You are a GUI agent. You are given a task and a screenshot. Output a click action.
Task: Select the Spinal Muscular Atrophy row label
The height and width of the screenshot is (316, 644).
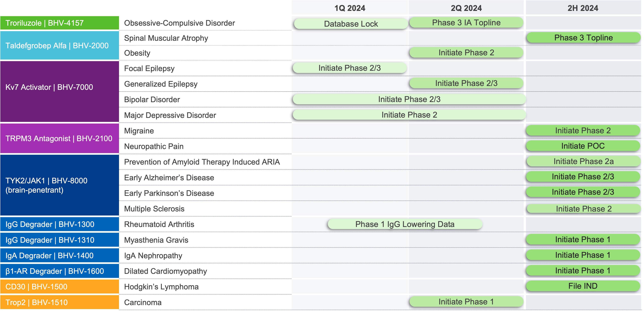tap(166, 38)
